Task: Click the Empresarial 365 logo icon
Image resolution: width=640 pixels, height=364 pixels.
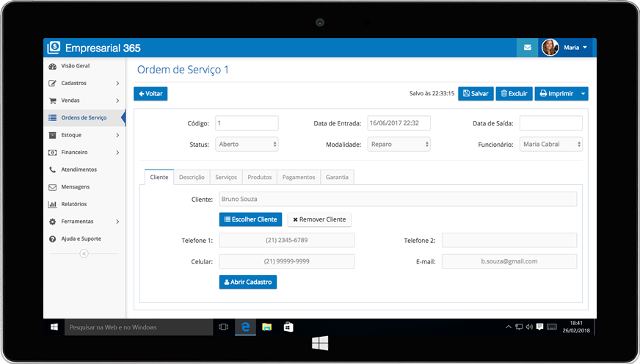Action: pos(54,48)
